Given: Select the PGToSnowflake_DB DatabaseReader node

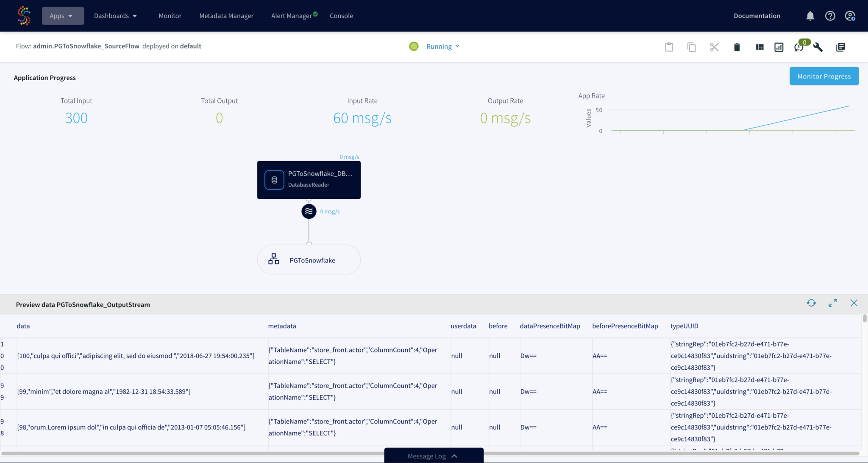Looking at the screenshot, I should [309, 179].
